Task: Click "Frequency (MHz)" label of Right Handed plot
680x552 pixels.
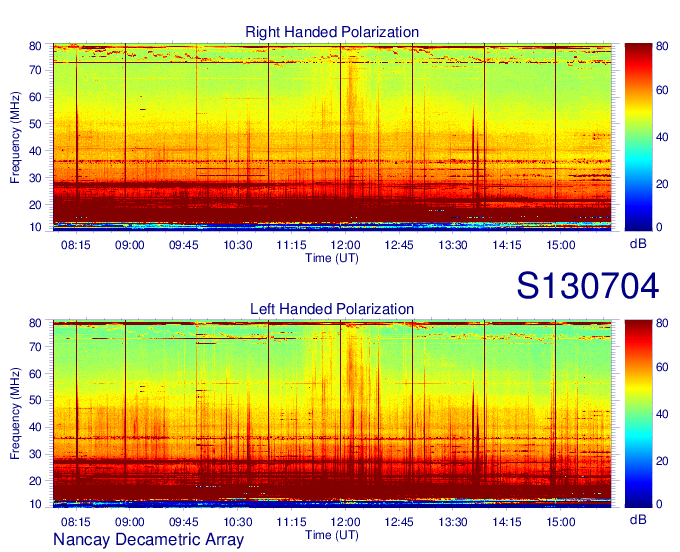Action: [15, 137]
